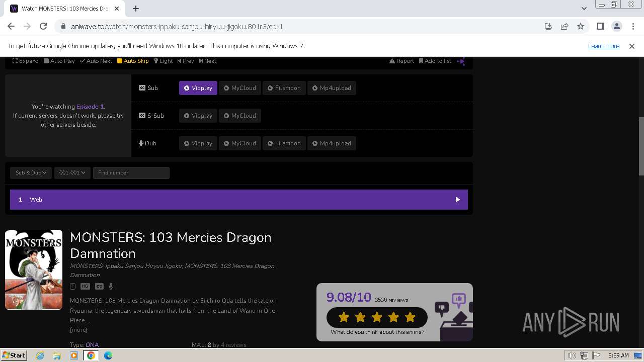Select the Dub Mp4upload server
This screenshot has height=362, width=644.
(x=332, y=143)
